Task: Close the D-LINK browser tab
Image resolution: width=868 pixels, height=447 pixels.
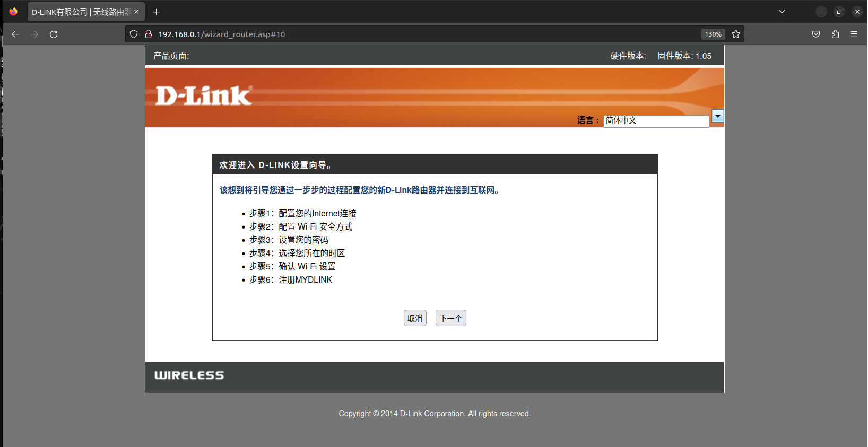Action: [x=136, y=12]
